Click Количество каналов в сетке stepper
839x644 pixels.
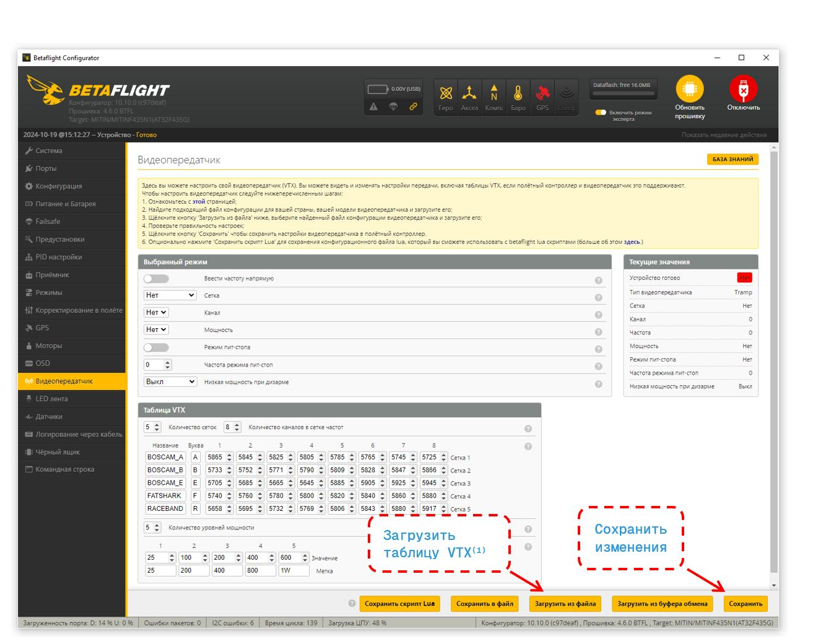pyautogui.click(x=232, y=427)
